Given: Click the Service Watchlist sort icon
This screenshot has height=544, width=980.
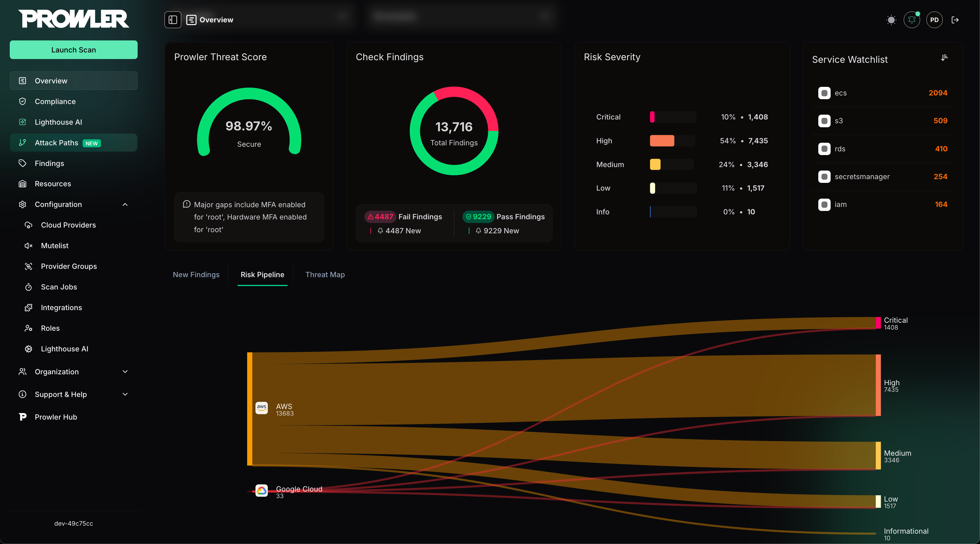Looking at the screenshot, I should click(944, 58).
